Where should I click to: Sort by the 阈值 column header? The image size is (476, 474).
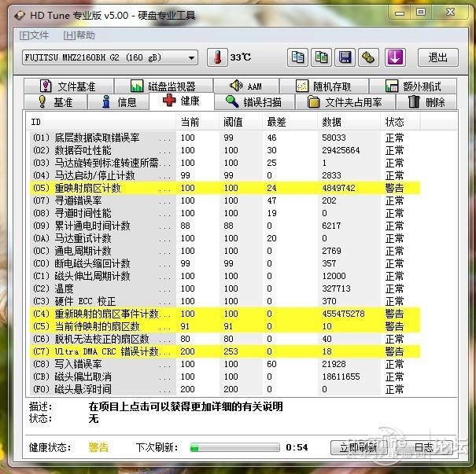(x=241, y=122)
